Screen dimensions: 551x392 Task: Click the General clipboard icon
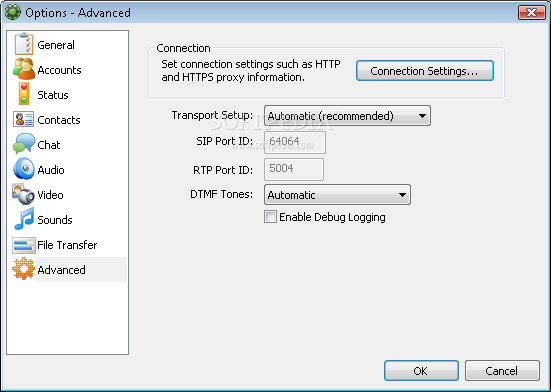click(24, 44)
